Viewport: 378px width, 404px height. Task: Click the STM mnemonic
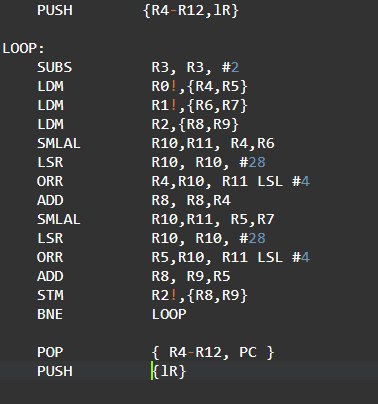(50, 295)
